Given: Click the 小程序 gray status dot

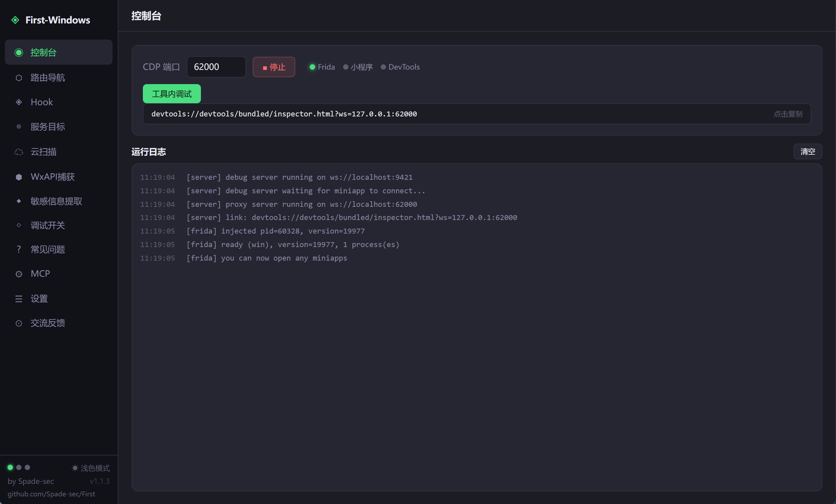Looking at the screenshot, I should coord(345,67).
